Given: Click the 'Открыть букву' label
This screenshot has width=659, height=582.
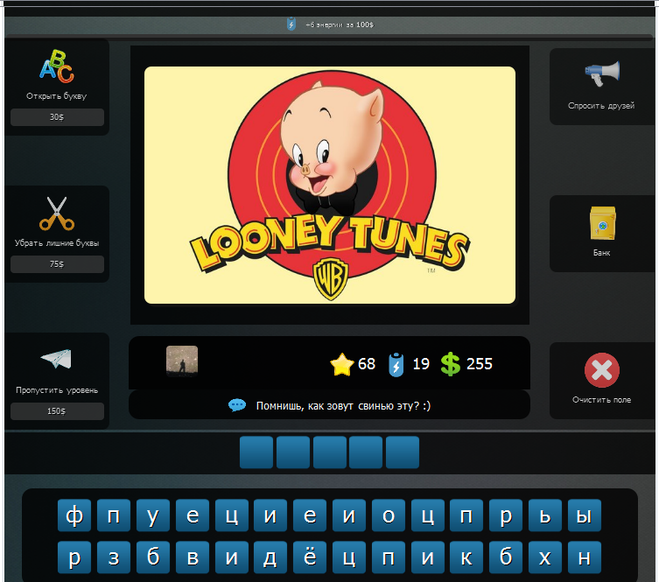Looking at the screenshot, I should tap(57, 96).
